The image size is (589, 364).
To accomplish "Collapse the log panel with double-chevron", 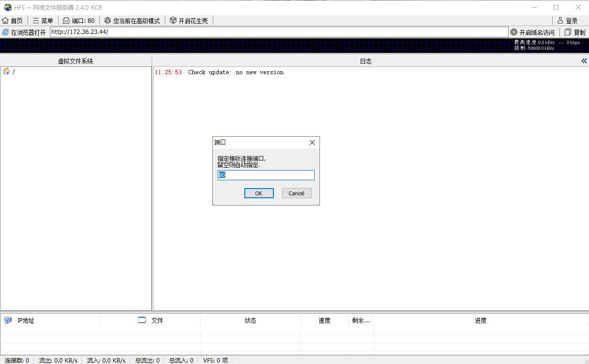I will [584, 61].
